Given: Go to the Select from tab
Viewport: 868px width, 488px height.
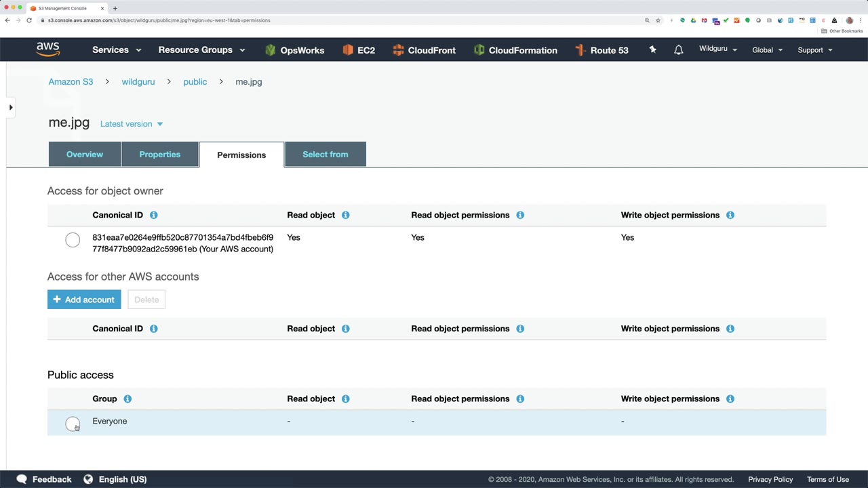Looking at the screenshot, I should tap(325, 155).
